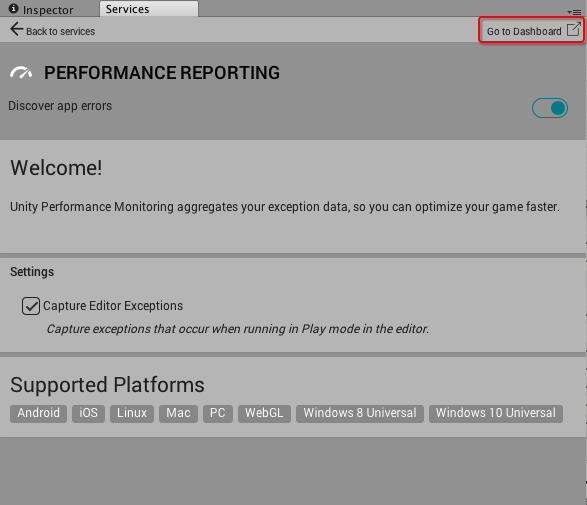Click the Windows 10 Universal tag
Viewport: 587px width, 505px height.
[496, 413]
